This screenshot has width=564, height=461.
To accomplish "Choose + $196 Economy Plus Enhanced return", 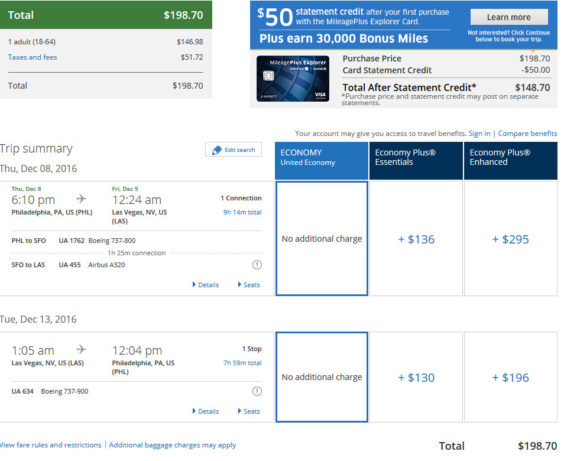I will click(511, 377).
